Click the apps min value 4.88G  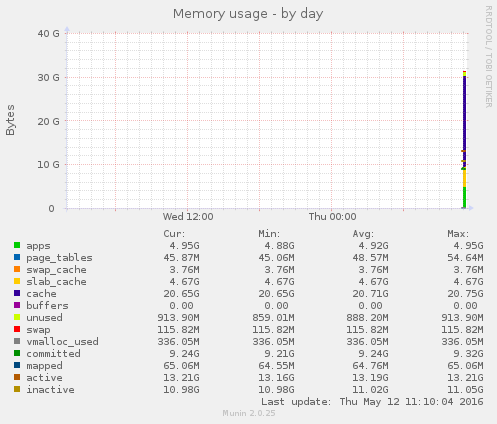[x=279, y=246]
